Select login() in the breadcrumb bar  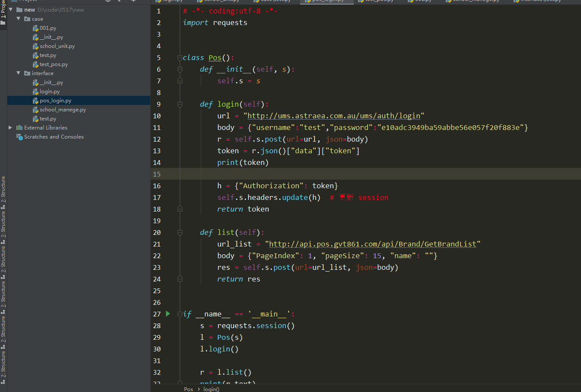coord(211,389)
